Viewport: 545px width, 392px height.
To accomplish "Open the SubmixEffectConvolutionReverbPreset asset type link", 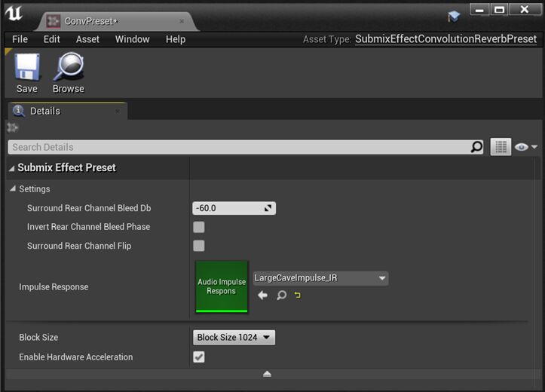I will 445,39.
